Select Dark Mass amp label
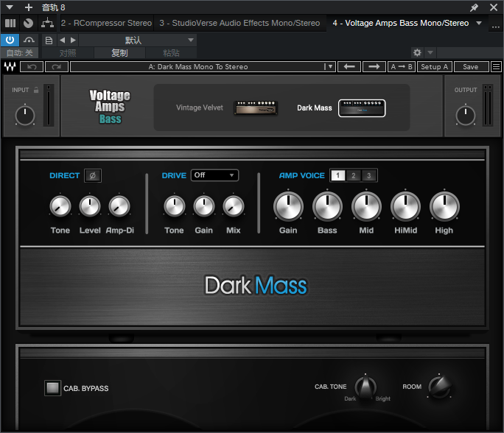 click(x=315, y=108)
